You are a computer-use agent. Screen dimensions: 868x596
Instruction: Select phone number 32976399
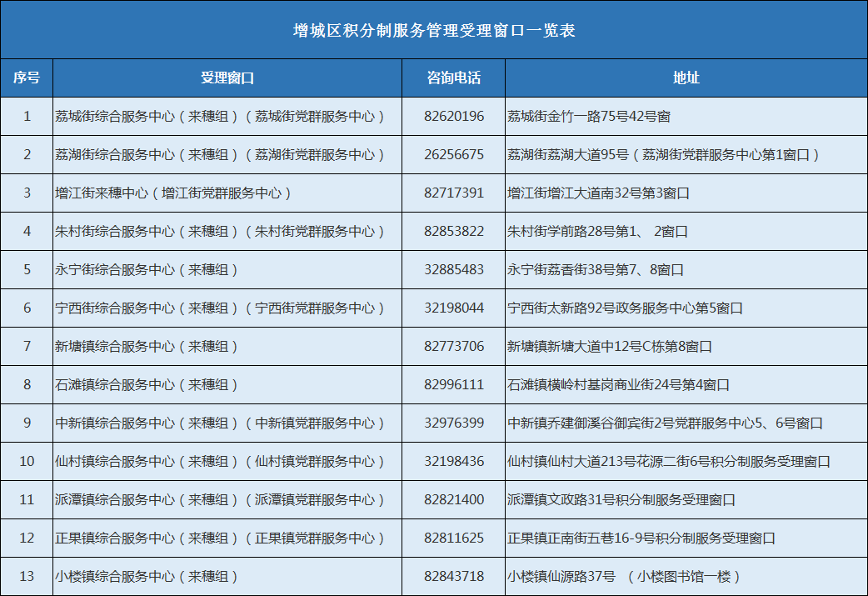pos(454,423)
